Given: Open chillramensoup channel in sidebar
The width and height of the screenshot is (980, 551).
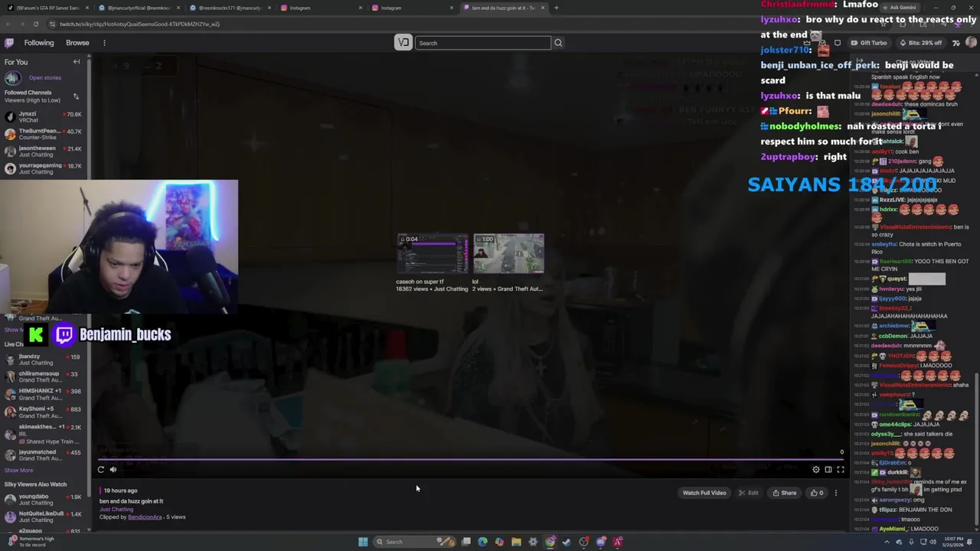Looking at the screenshot, I should click(44, 377).
